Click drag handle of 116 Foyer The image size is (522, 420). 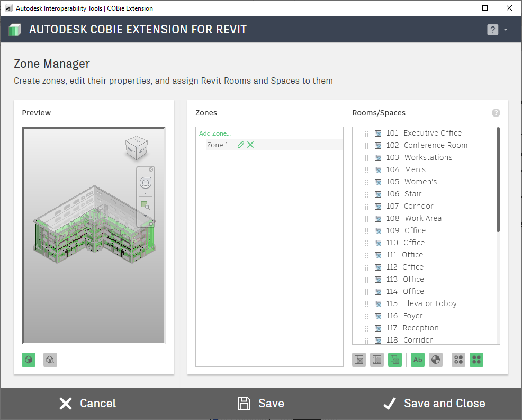[x=366, y=316]
